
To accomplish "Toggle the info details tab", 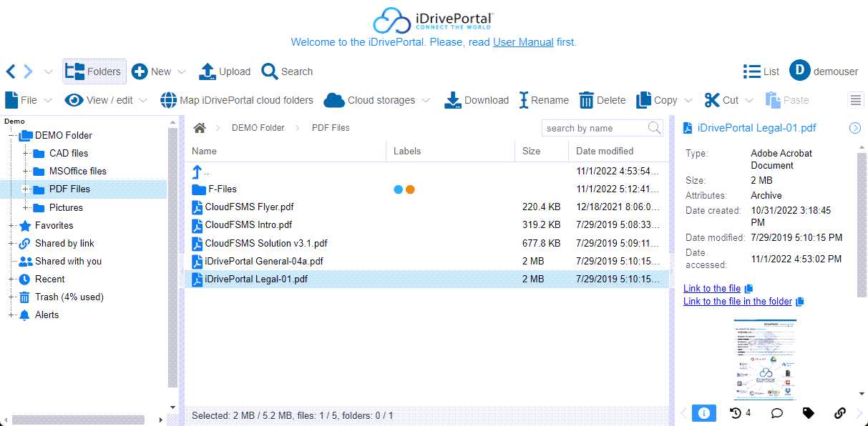I will point(703,413).
